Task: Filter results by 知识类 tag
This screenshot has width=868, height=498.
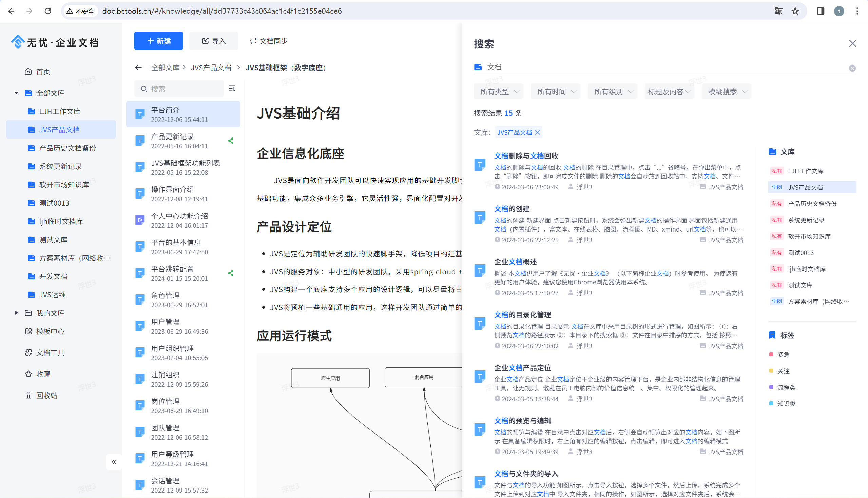Action: (786, 404)
